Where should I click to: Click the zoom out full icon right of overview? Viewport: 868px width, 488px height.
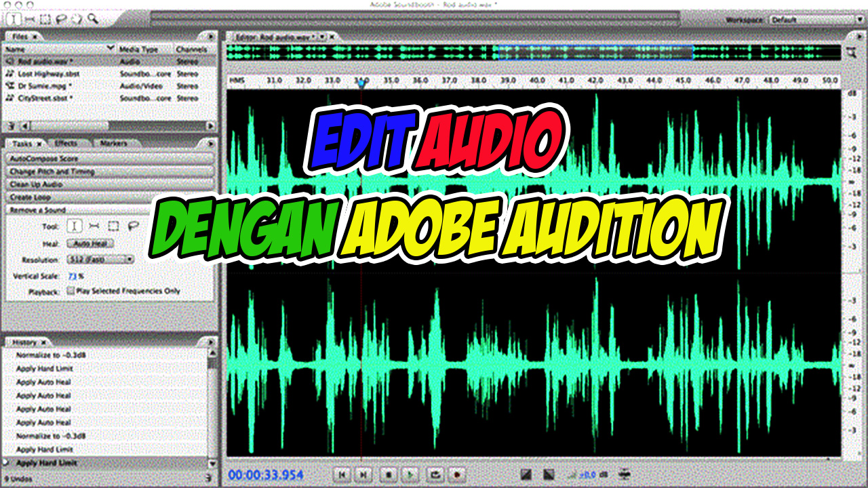point(851,53)
